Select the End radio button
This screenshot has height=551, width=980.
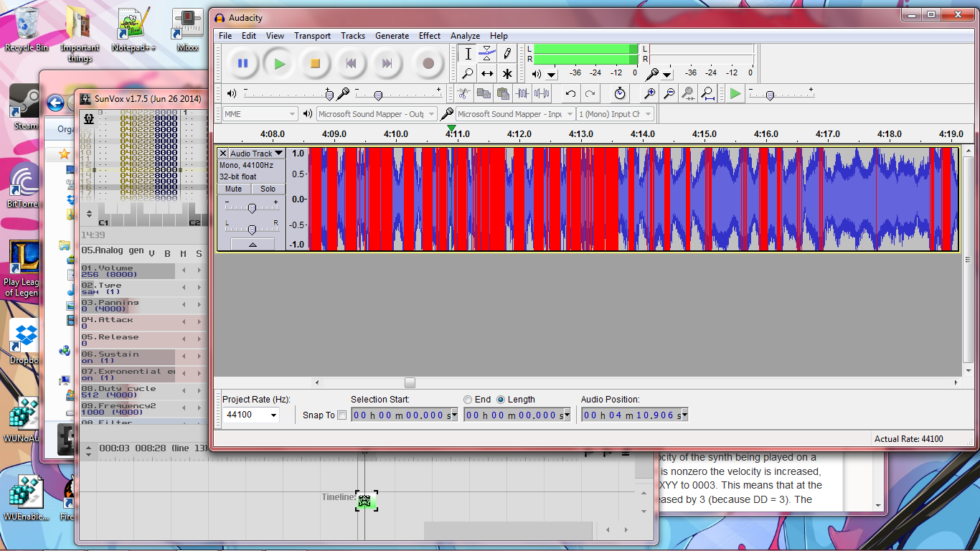(x=468, y=400)
